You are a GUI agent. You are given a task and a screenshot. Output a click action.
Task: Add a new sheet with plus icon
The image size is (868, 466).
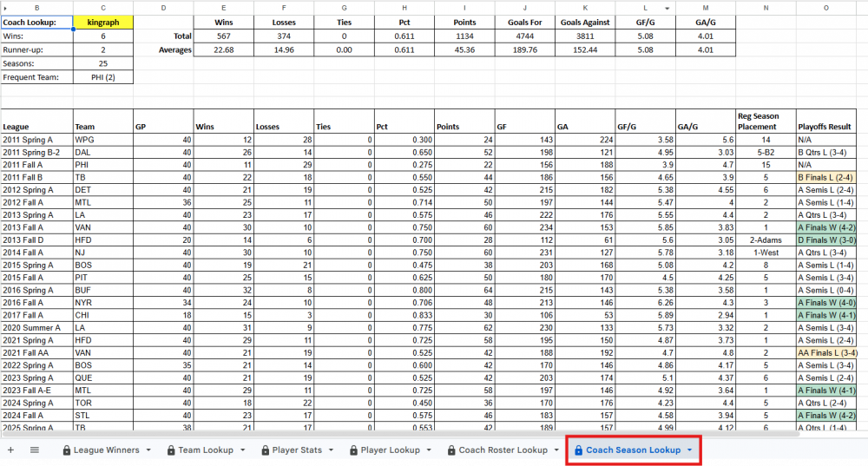[10, 450]
